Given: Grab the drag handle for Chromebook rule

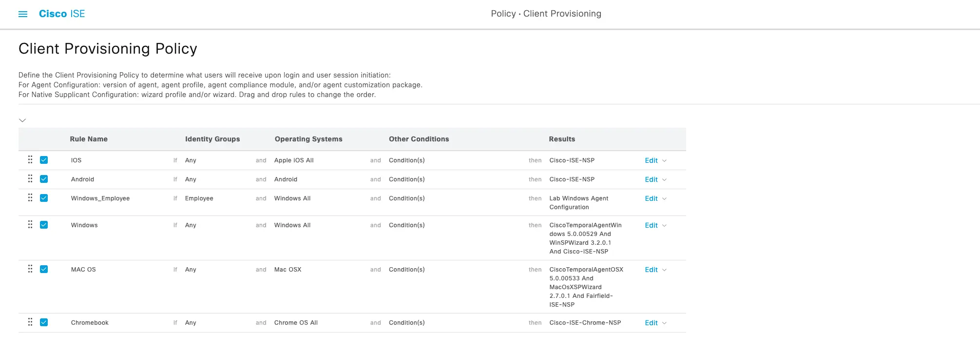Looking at the screenshot, I should pos(30,322).
